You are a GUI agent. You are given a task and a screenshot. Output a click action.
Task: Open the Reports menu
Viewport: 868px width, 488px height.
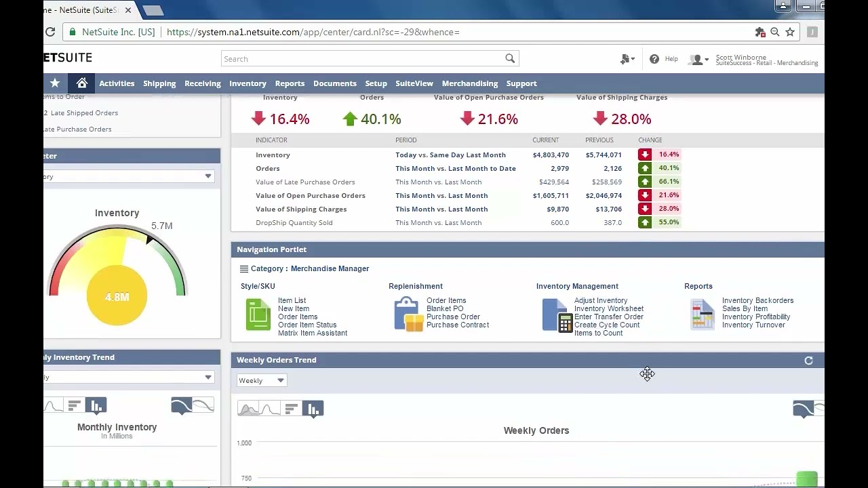click(290, 83)
